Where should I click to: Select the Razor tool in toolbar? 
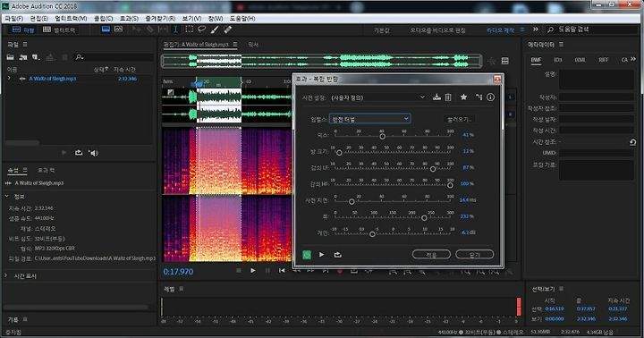pos(150,30)
